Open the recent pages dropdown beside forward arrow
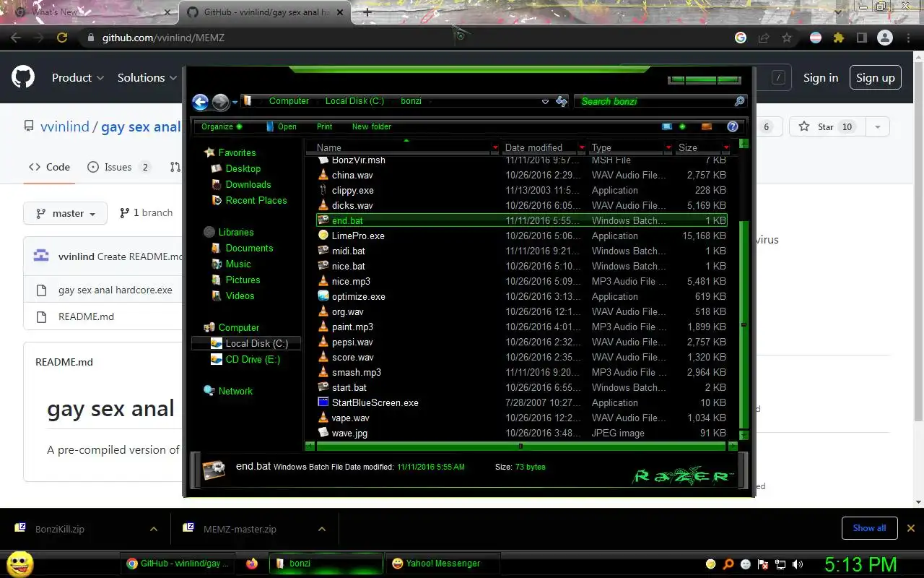 coord(235,103)
